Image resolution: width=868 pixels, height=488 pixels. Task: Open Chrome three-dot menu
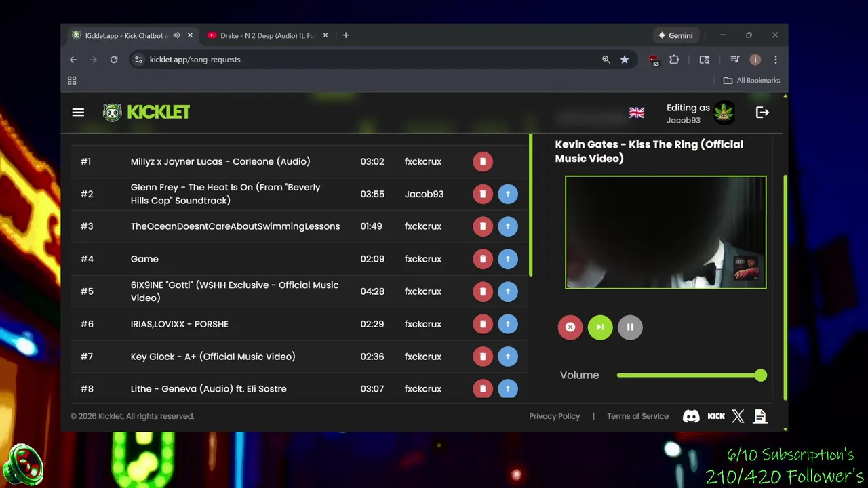(776, 60)
